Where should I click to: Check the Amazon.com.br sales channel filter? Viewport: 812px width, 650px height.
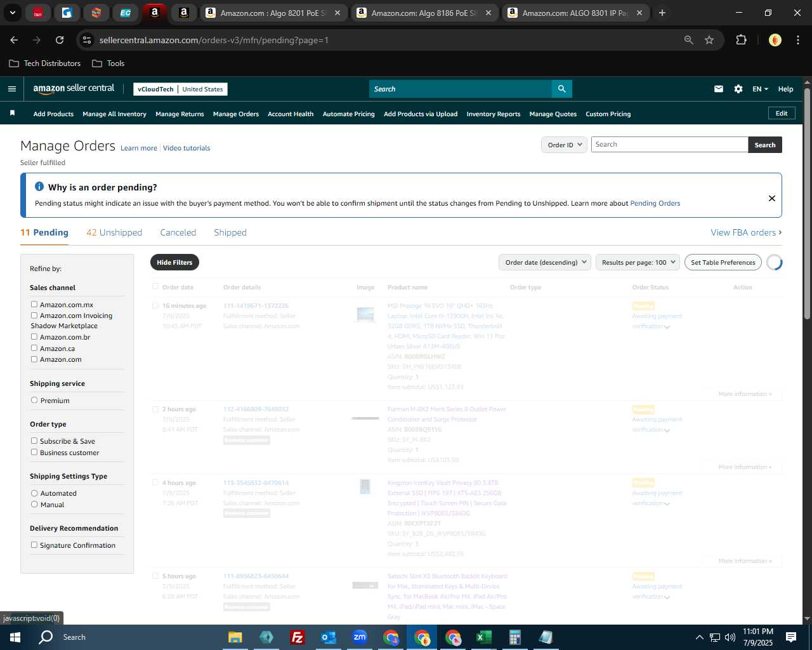point(34,337)
